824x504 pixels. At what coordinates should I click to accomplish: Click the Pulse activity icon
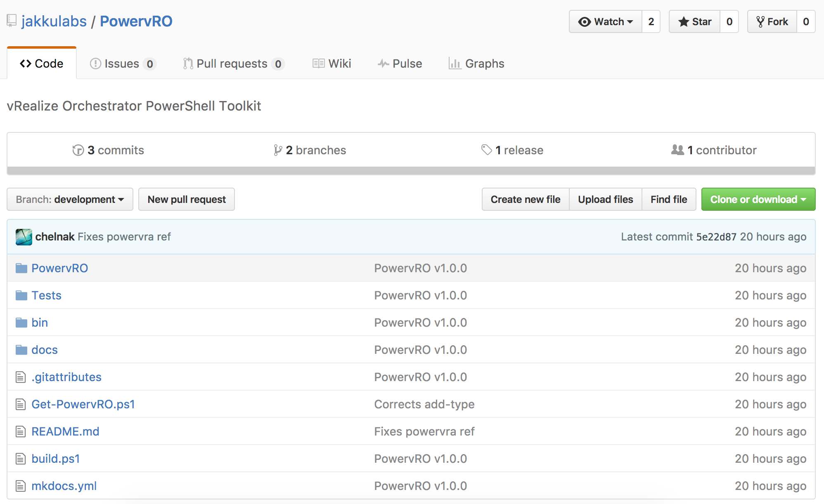tap(383, 63)
